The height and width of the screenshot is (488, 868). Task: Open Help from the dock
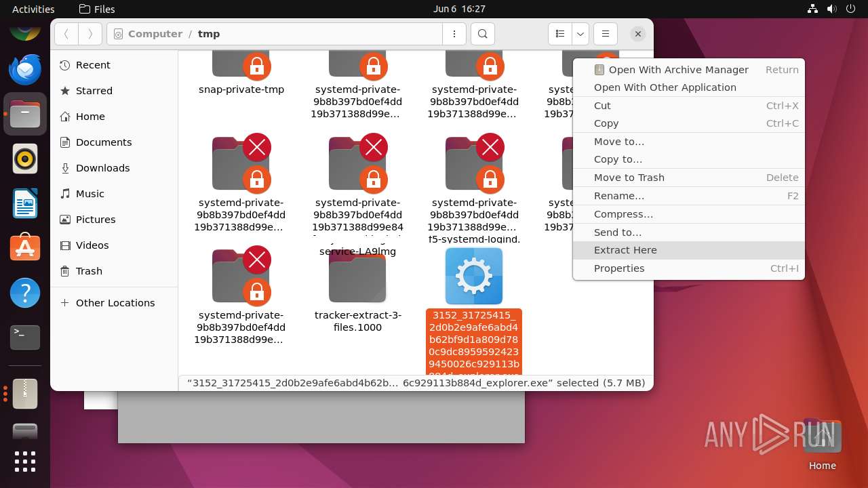pos(25,293)
